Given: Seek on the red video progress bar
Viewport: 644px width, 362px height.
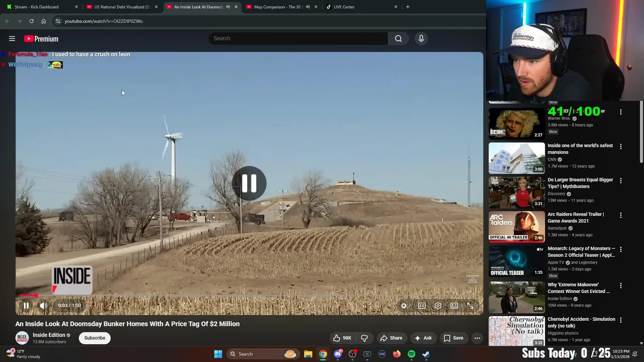Looking at the screenshot, I should (249, 295).
